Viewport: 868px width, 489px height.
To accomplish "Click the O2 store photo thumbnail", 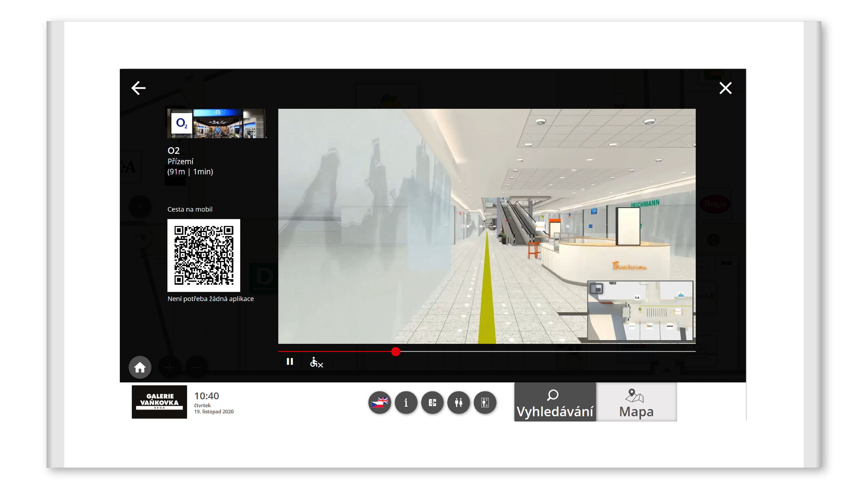I will pos(229,124).
